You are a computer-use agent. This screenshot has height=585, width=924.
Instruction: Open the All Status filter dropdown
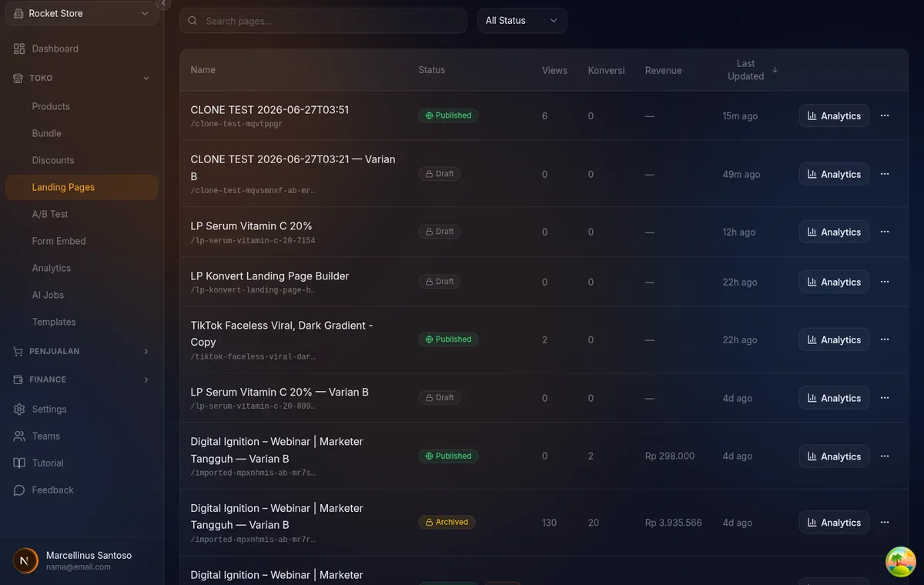tap(522, 21)
